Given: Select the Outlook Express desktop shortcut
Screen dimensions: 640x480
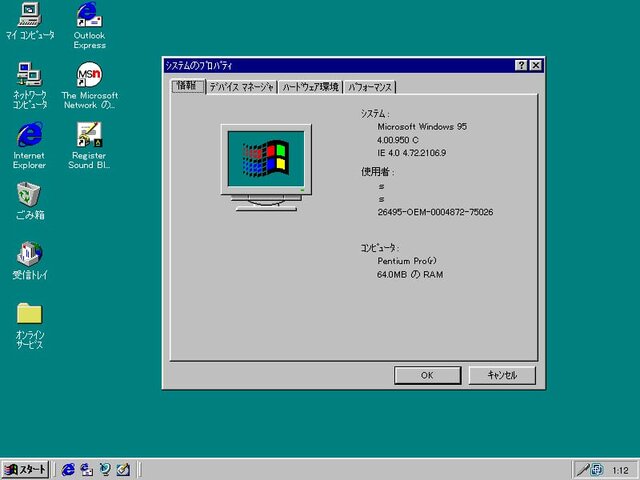Looking at the screenshot, I should point(89,24).
